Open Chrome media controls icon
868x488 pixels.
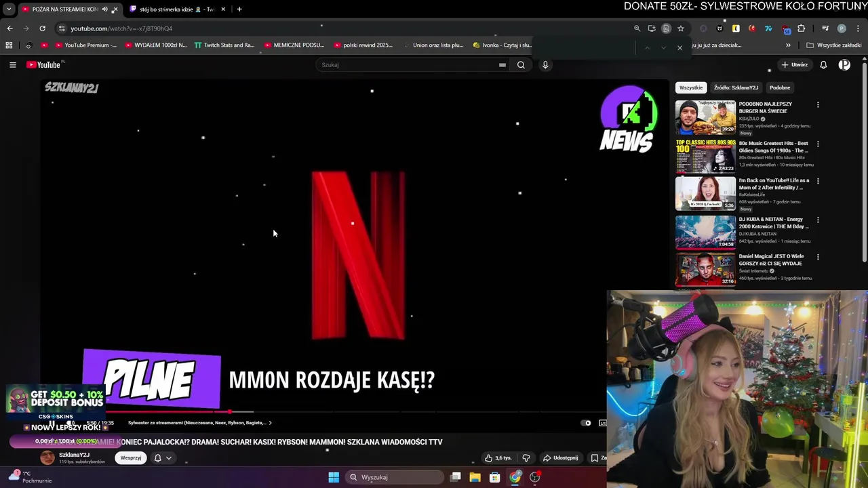coord(825,28)
